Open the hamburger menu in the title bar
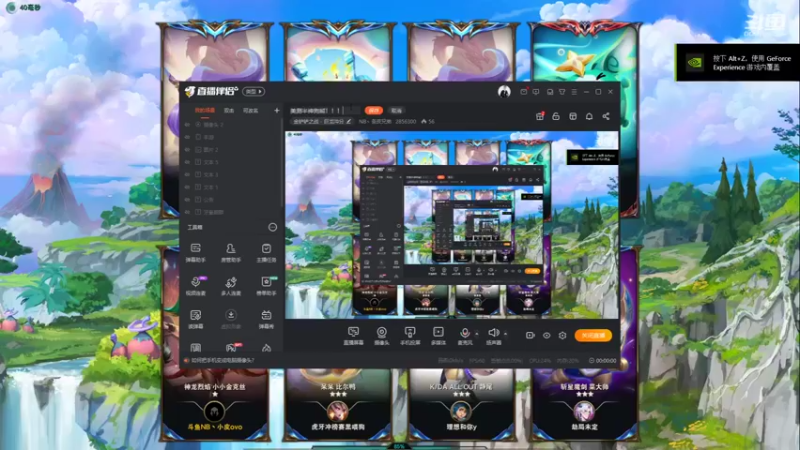800x450 pixels. pos(574,92)
